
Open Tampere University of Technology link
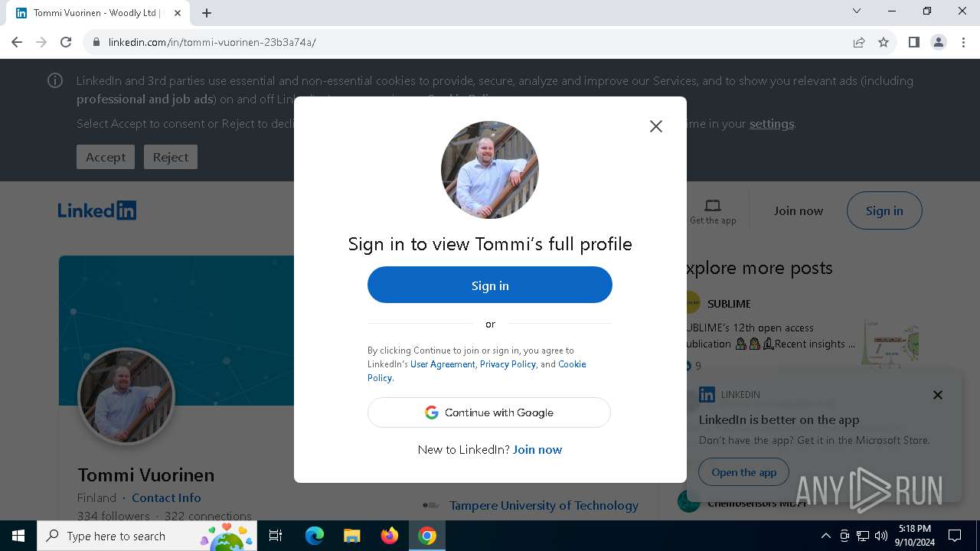point(544,505)
